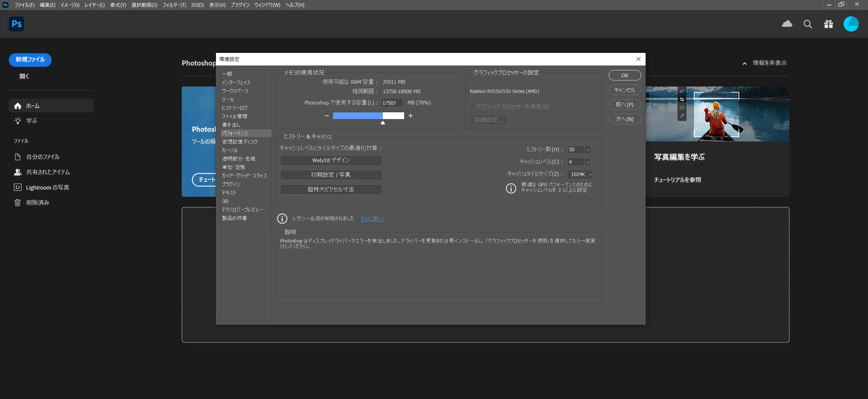Open Lightroom の写真 Lr icon

pos(18,187)
